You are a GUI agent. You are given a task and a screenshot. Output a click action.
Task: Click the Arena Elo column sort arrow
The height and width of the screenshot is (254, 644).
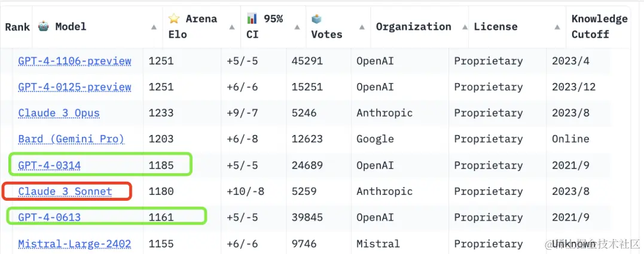tap(232, 27)
